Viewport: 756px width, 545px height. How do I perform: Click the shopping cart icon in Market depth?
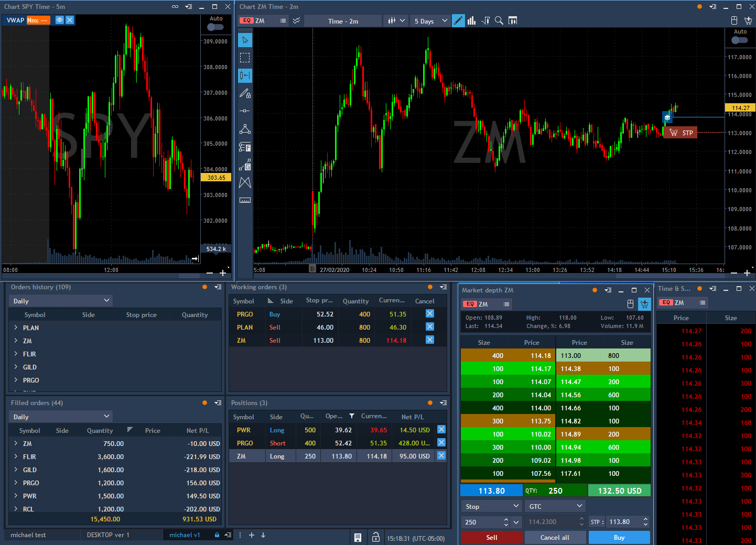click(644, 304)
